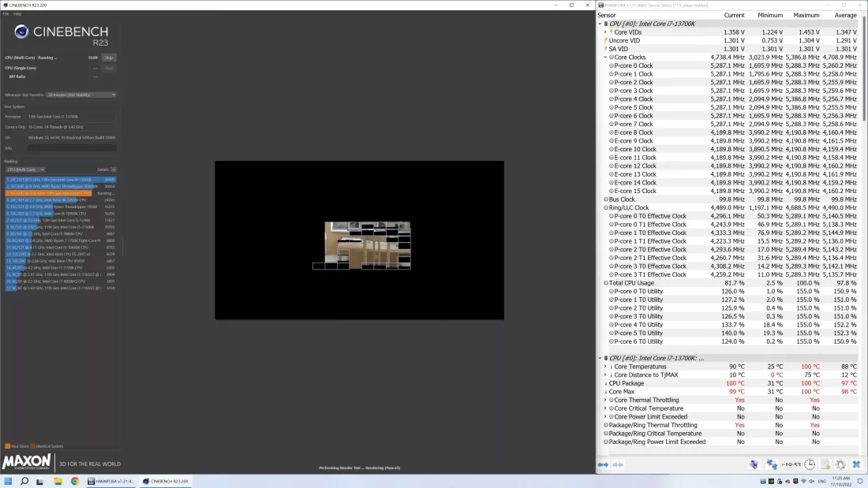This screenshot has width=868, height=488.
Task: Expand the Core Power Limit Exceeded row
Action: tap(605, 416)
